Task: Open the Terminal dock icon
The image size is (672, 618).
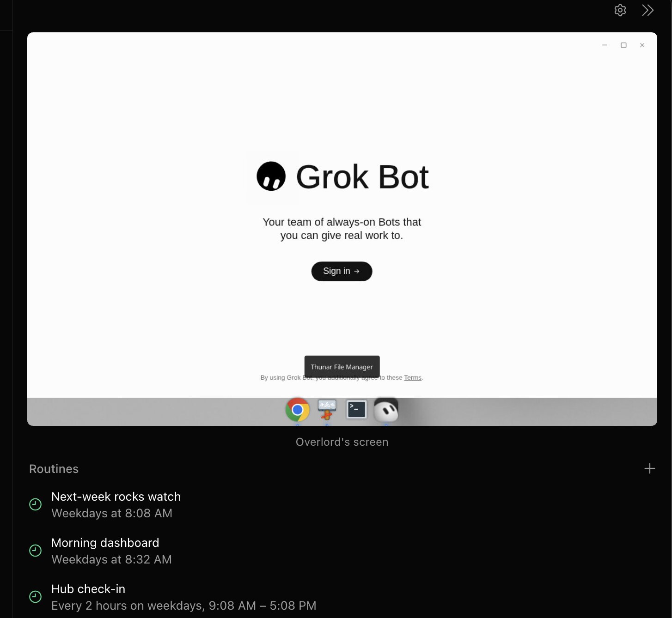Action: [356, 409]
